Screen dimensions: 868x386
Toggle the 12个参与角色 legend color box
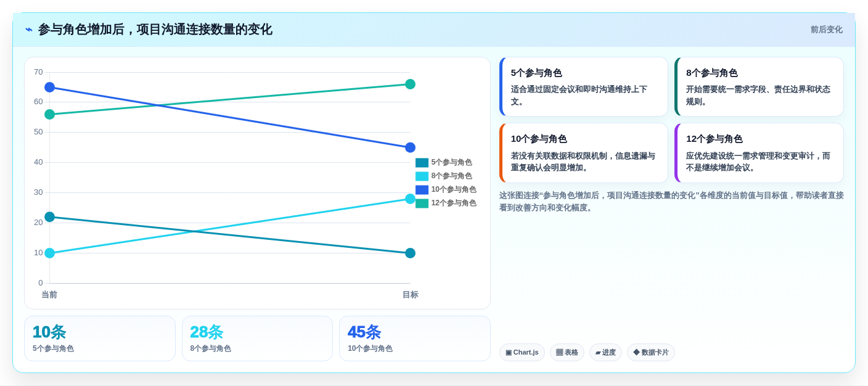click(422, 203)
